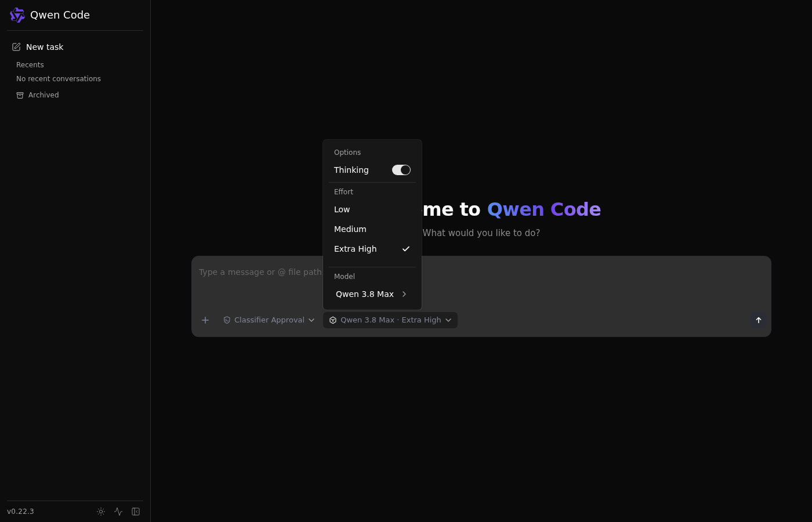Click the plus attach icon

[205, 320]
